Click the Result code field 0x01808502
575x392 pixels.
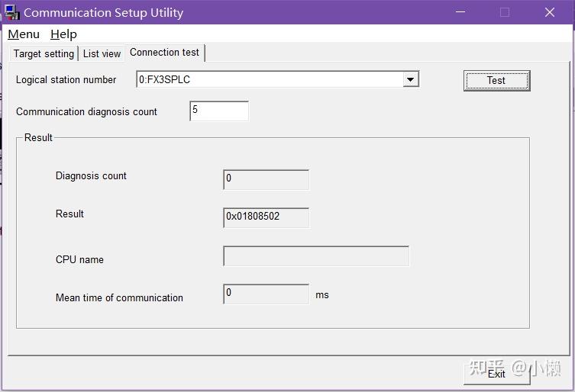266,217
